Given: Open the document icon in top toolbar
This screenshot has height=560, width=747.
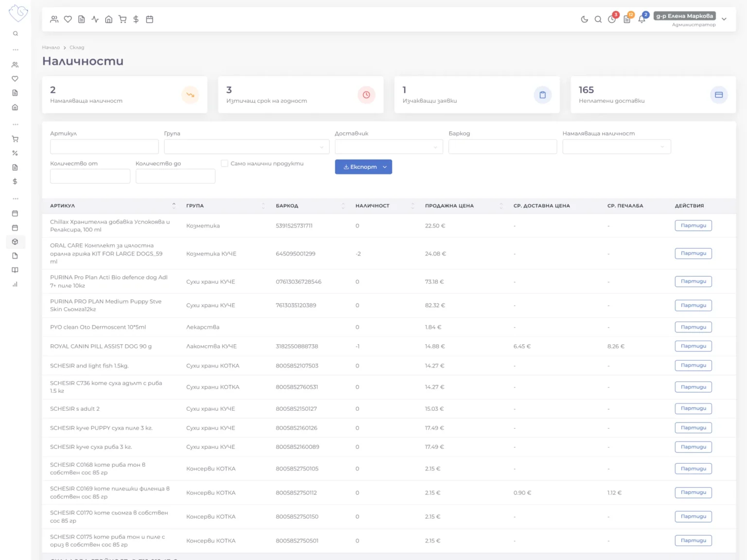Looking at the screenshot, I should [82, 19].
